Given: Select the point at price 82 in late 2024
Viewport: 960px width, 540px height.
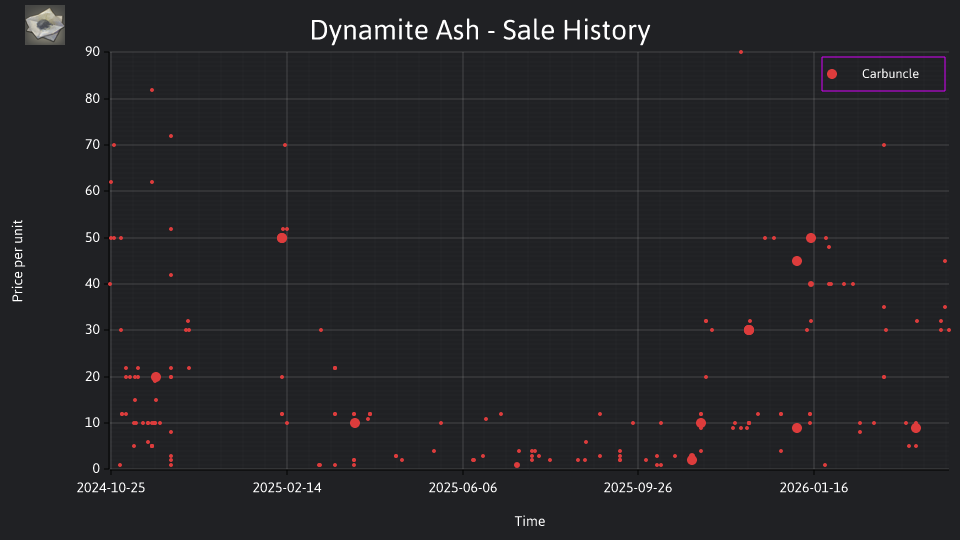Looking at the screenshot, I should point(152,90).
